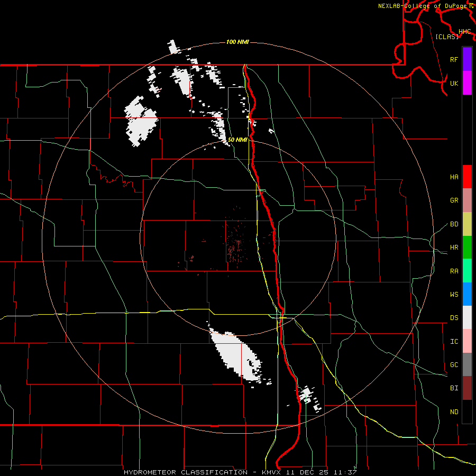Viewport: 476px width, 476px height.
Task: Select the yellow BD legend swatch
Action: tap(467, 224)
